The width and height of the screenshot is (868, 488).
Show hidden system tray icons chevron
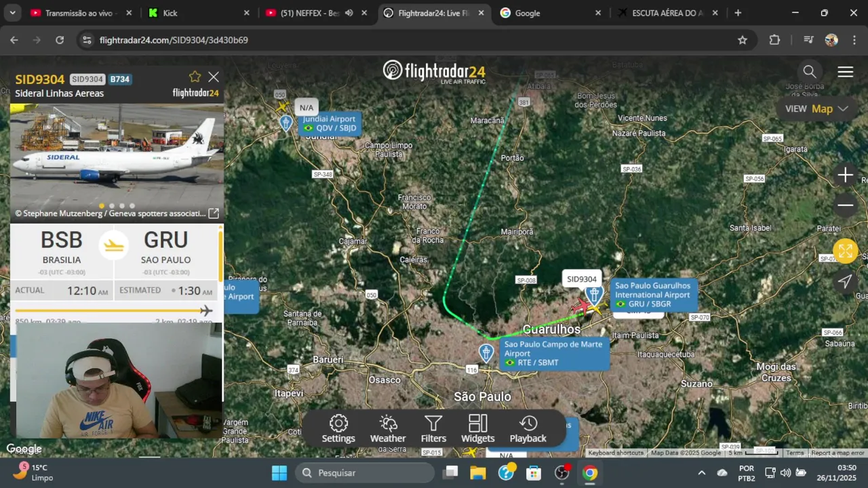[702, 473]
